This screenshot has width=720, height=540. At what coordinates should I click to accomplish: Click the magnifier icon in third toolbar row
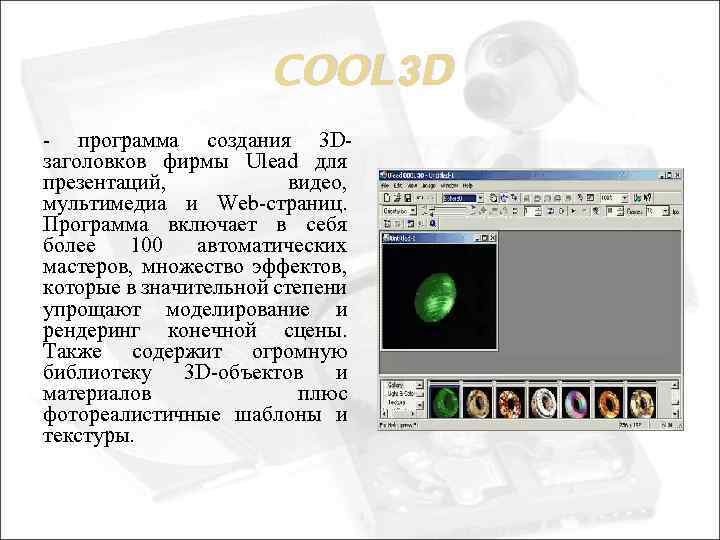point(433,224)
